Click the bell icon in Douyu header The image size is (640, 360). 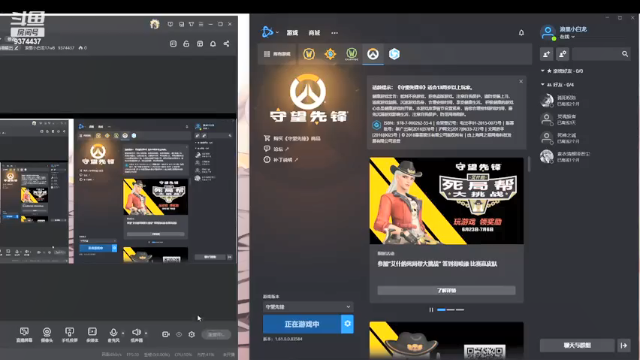pos(213,44)
